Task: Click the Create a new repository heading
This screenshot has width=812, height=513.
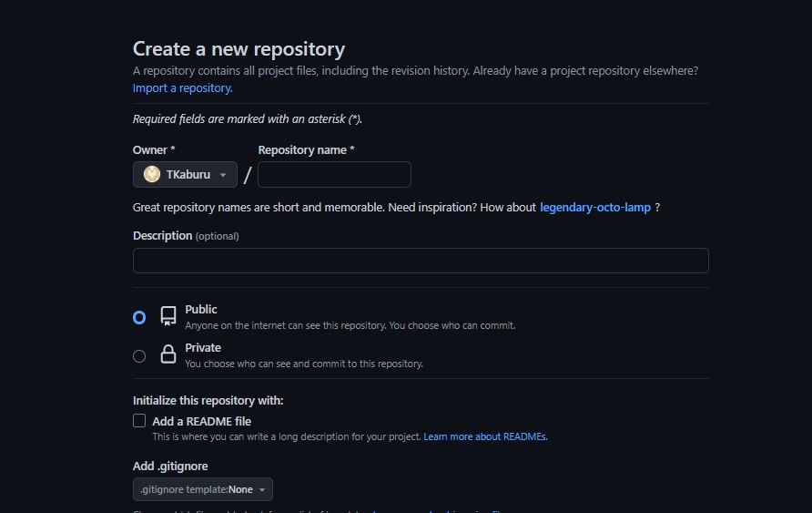Action: pyautogui.click(x=239, y=49)
